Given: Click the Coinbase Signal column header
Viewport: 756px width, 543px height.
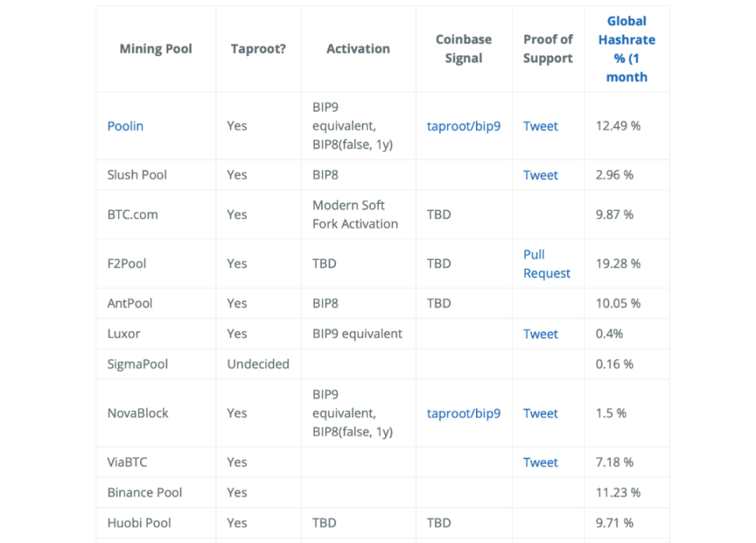Looking at the screenshot, I should [x=464, y=49].
